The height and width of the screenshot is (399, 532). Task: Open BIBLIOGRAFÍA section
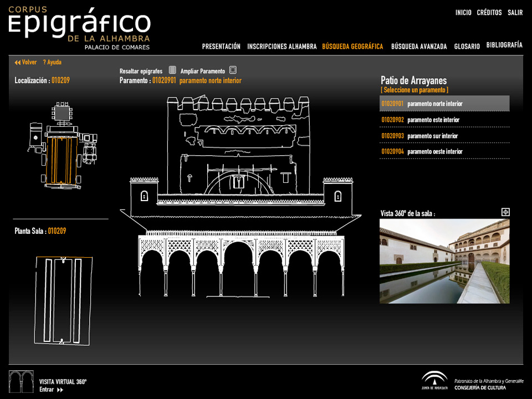(504, 45)
